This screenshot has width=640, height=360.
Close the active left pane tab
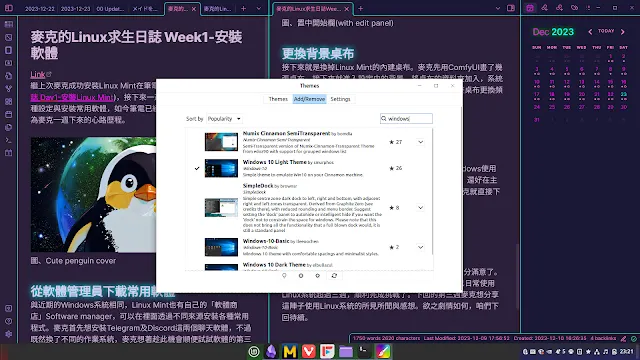pos(194,9)
